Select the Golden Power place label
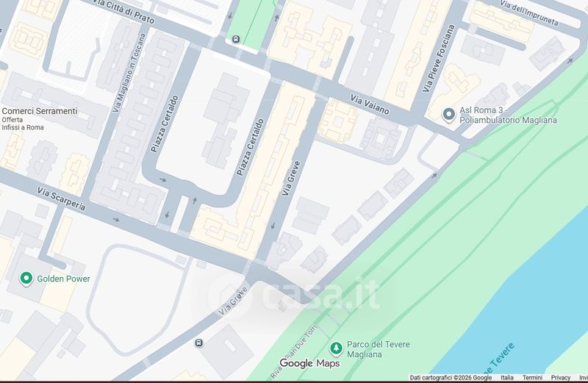 click(x=63, y=279)
